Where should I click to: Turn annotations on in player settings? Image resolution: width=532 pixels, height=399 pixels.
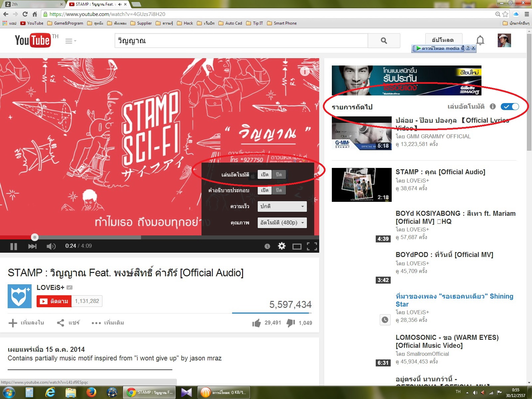coord(265,190)
